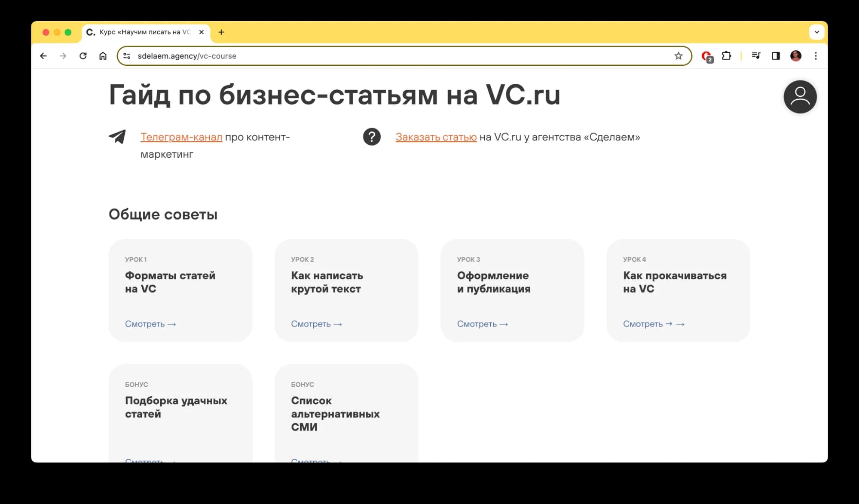Open the browser extensions puzzle icon
Screen dimensions: 859x504
point(727,56)
